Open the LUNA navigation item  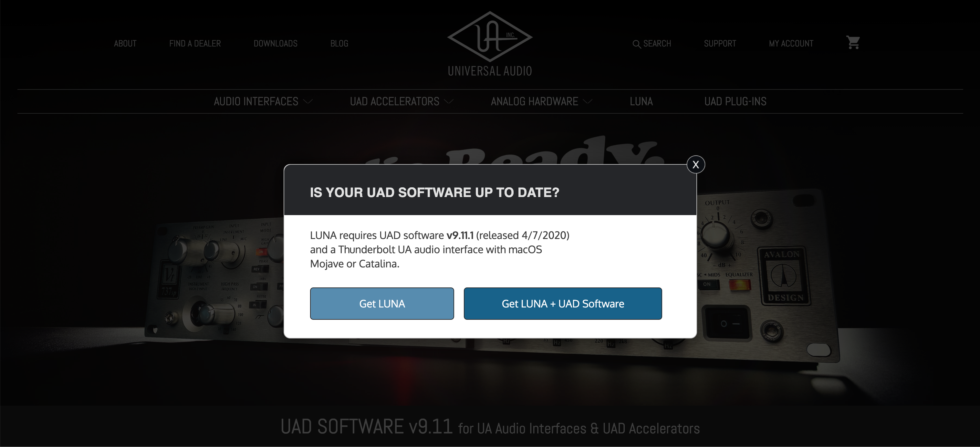pos(641,101)
